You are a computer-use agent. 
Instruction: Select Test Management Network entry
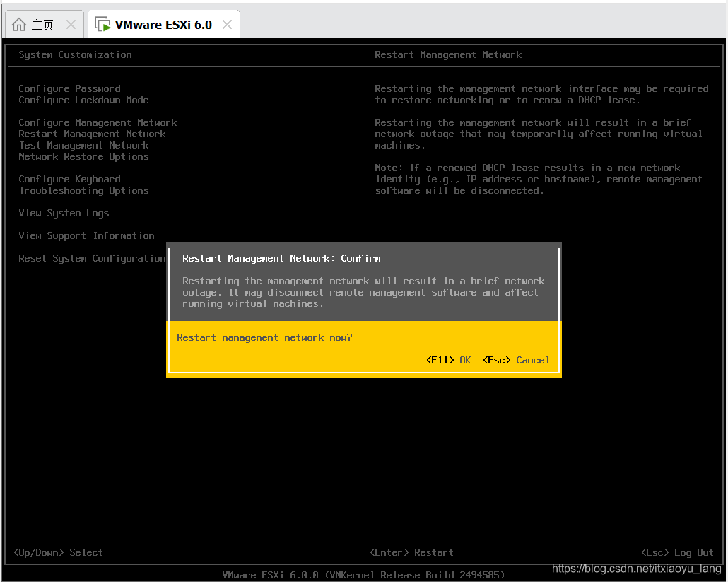(83, 146)
